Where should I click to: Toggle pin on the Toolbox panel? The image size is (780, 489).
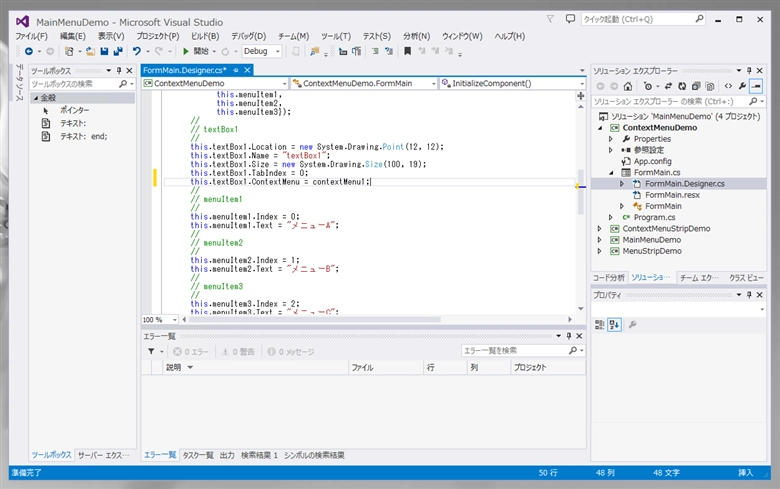[x=119, y=71]
